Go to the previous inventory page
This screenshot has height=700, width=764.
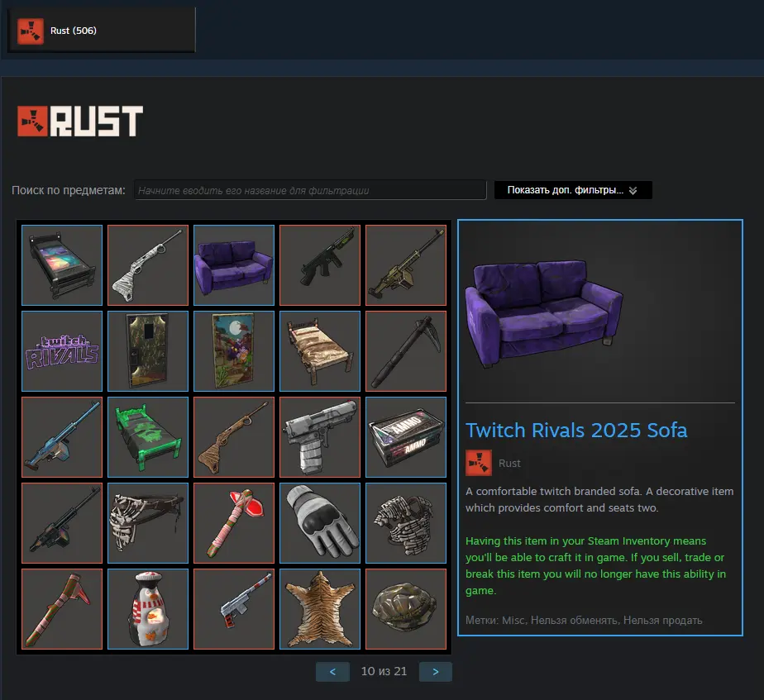[x=332, y=672]
